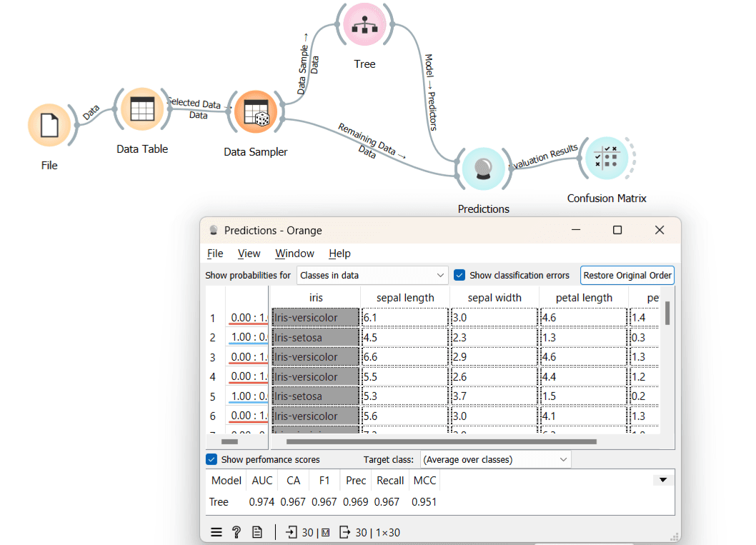This screenshot has height=545, width=756.
Task: Click the MCC score column header
Action: coord(424,481)
